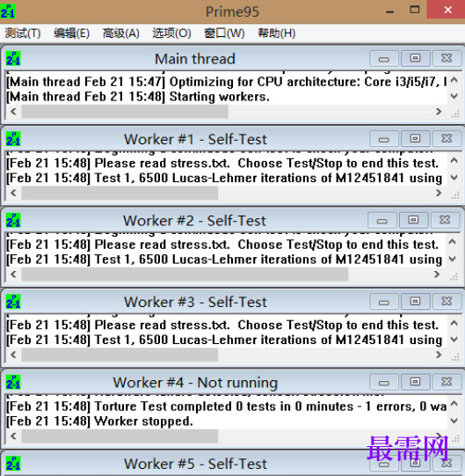Open the Test (测试) menu
Image resolution: width=465 pixels, height=476 pixels.
23,33
